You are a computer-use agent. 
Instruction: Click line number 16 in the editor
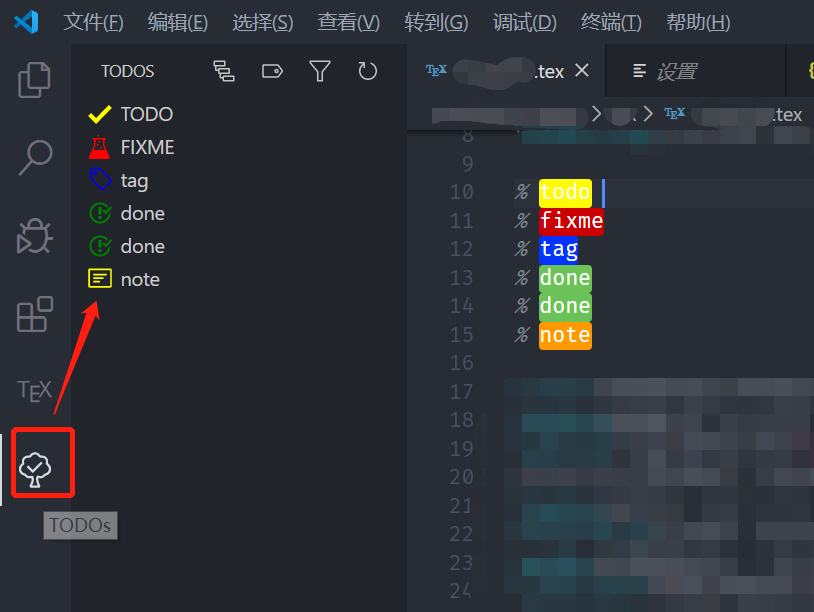point(464,362)
